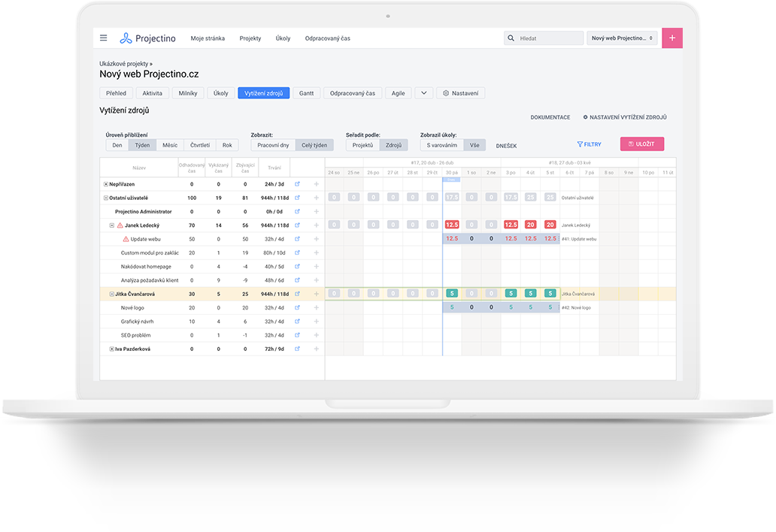
Task: Click warning triangle next to Update webu
Action: 126,239
